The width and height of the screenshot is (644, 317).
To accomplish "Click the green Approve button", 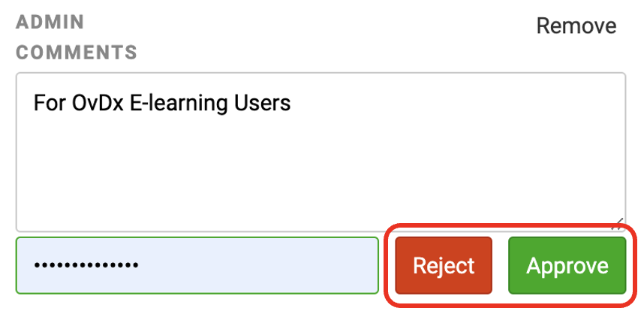I will 567,265.
